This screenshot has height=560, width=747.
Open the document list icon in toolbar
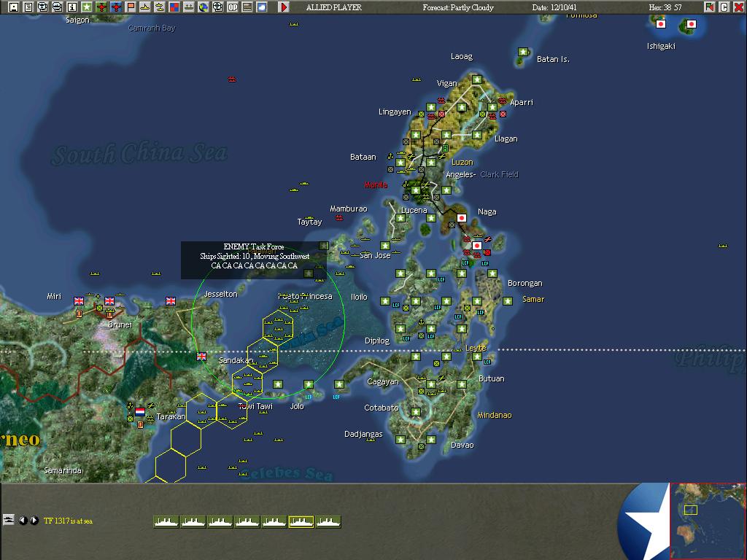click(x=28, y=7)
